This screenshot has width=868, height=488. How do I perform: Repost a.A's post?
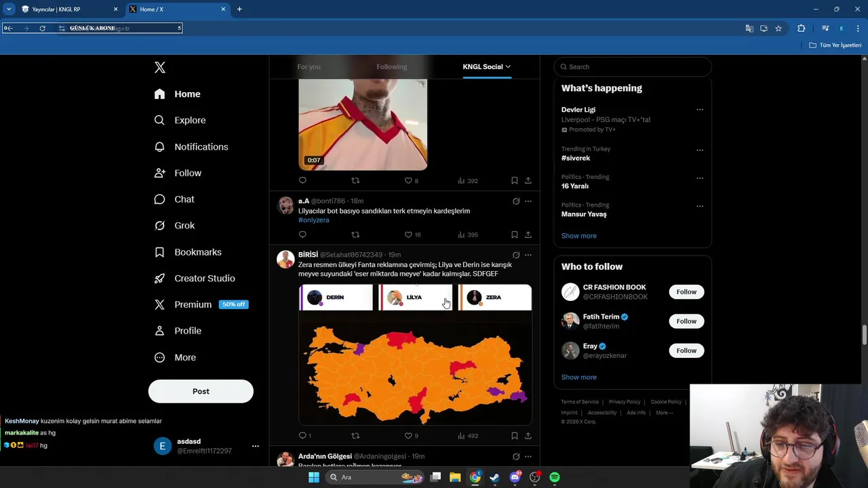click(355, 235)
